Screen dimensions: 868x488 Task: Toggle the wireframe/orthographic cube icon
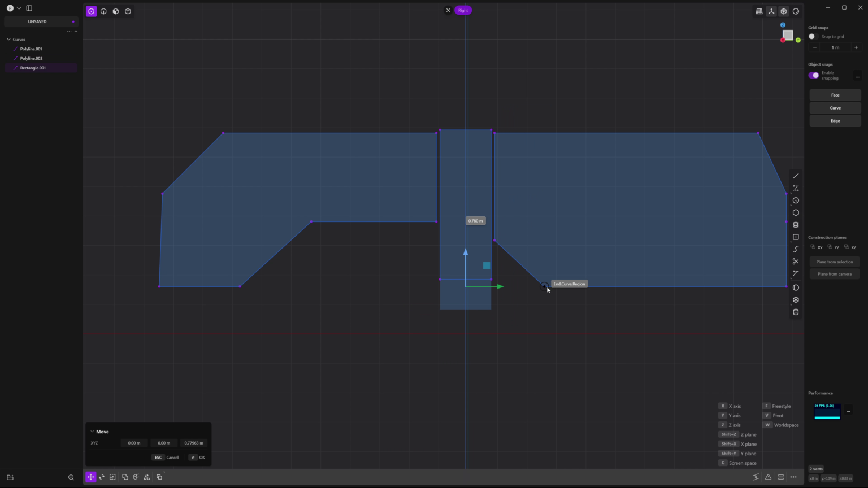pos(784,11)
